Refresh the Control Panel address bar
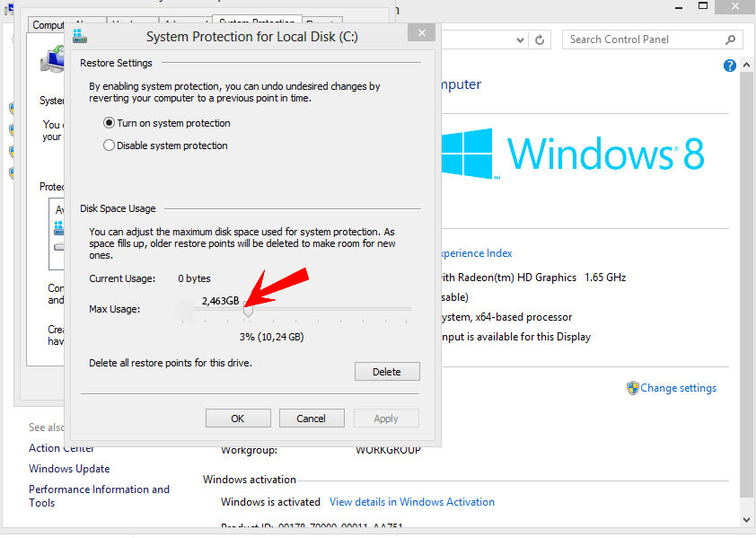Viewport: 756px width, 538px height. 540,40
